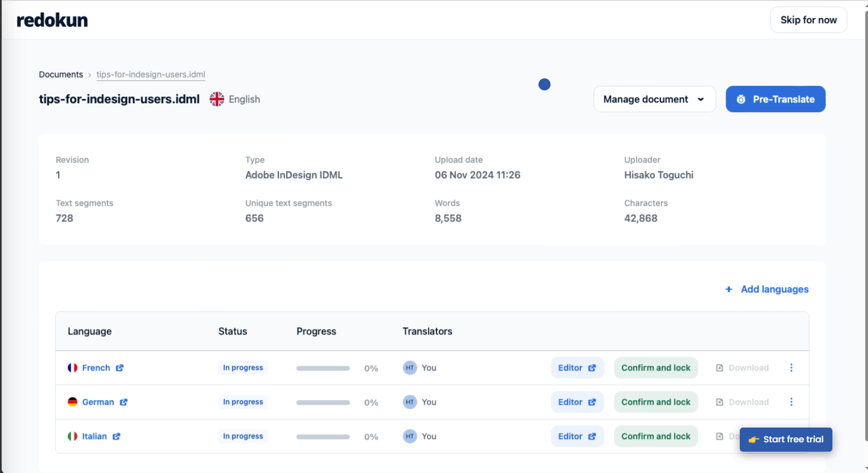Confirm and lock the French translation
The image size is (868, 473).
(x=655, y=368)
